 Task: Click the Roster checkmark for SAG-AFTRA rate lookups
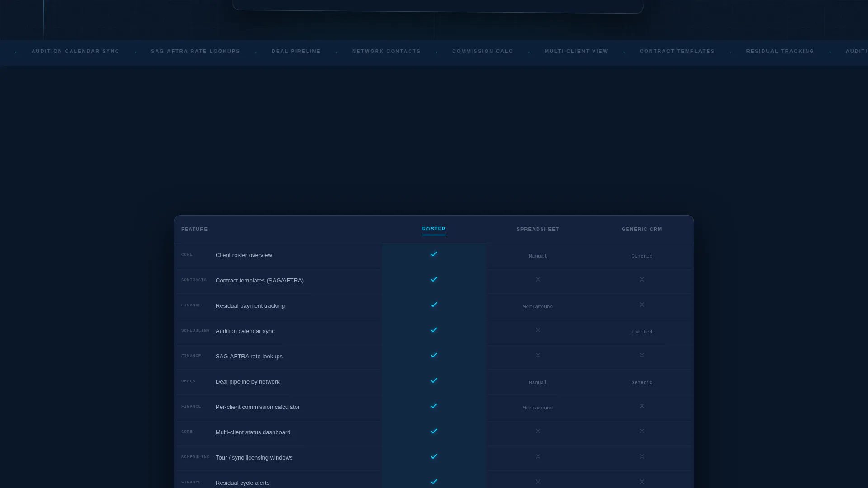coord(434,355)
